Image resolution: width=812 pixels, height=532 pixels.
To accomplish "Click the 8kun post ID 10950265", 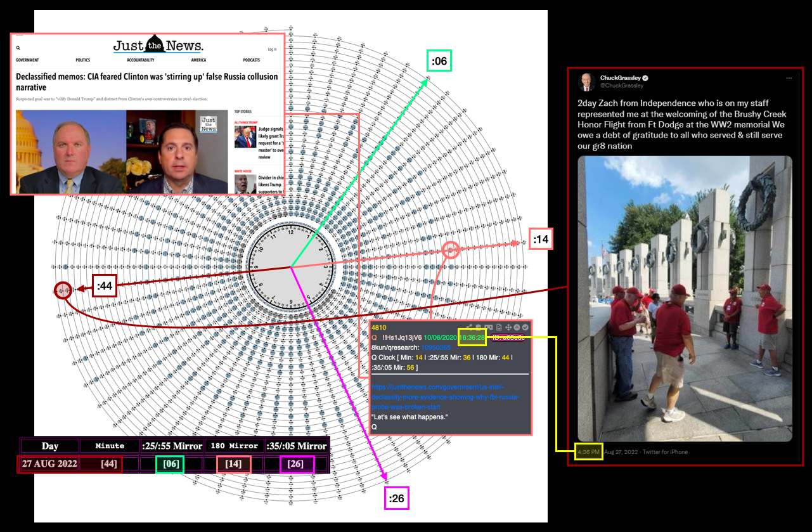I will point(435,347).
